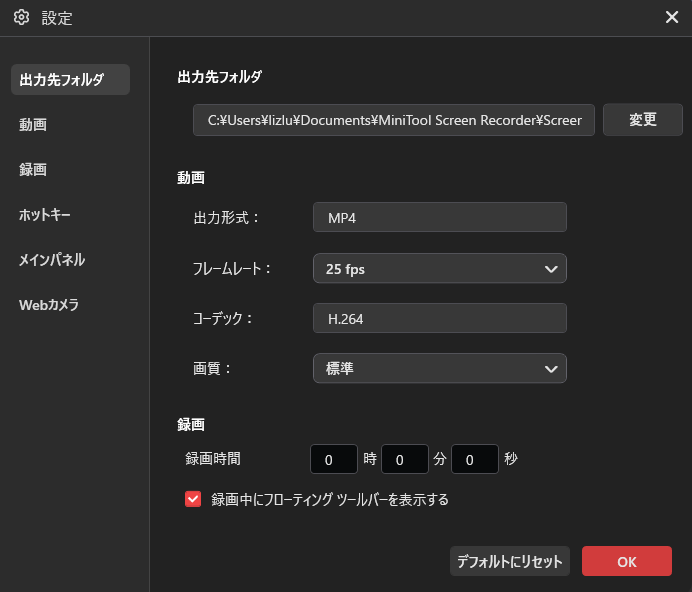Close the 設定 dialog with X

pyautogui.click(x=672, y=17)
